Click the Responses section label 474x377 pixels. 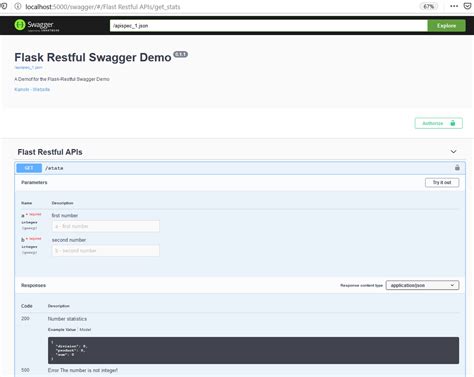click(x=33, y=285)
